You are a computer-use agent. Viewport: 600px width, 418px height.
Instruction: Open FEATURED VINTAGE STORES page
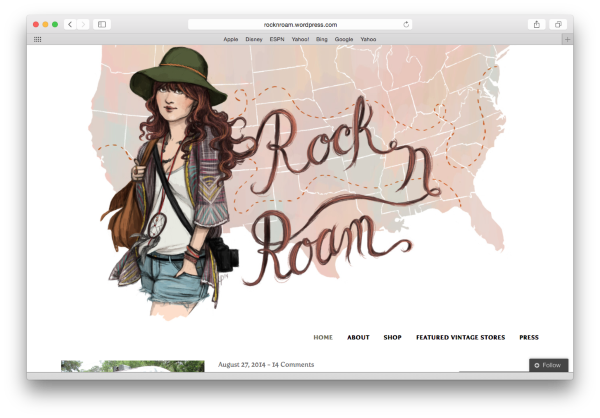coord(460,337)
